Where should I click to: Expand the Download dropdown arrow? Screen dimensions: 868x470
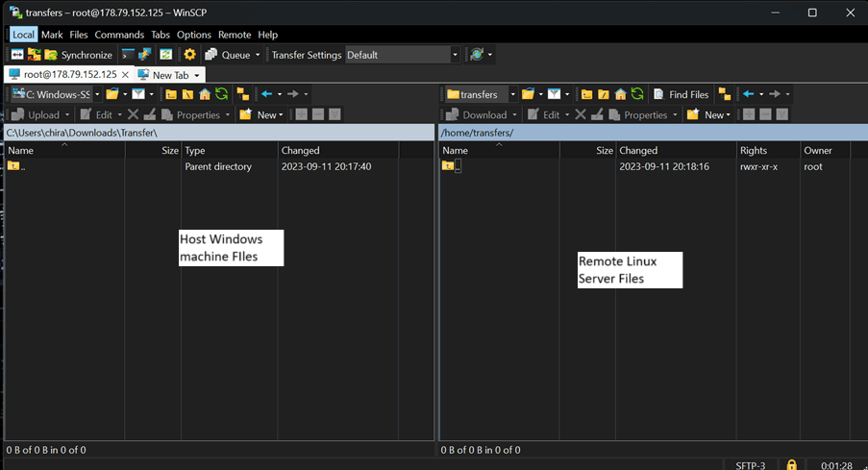click(515, 115)
